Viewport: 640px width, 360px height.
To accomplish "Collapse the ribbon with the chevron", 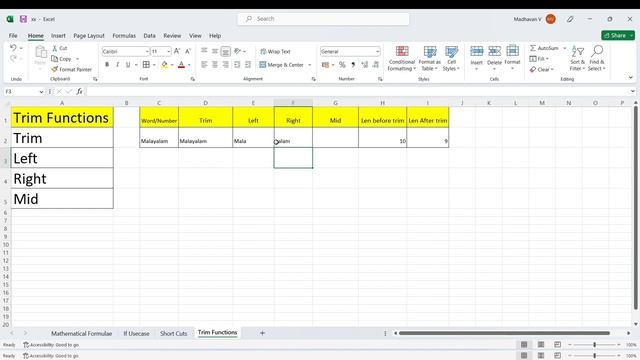I will 631,78.
